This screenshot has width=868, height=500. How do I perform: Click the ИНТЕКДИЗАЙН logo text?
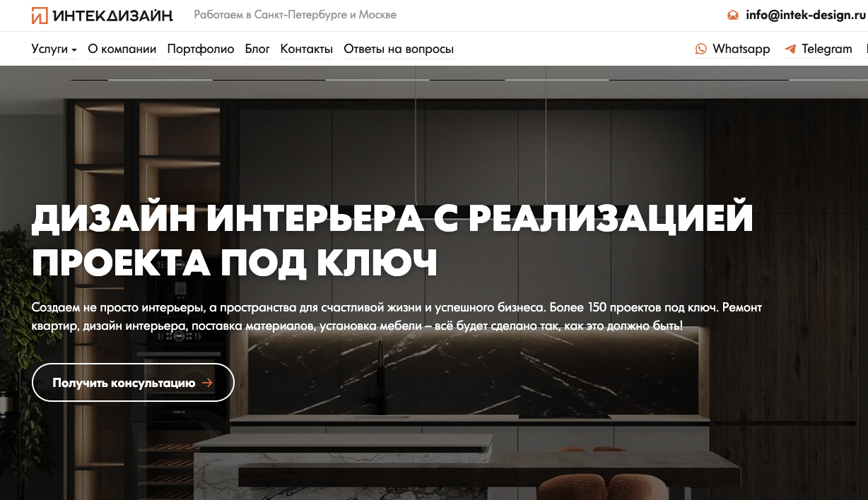tap(112, 16)
